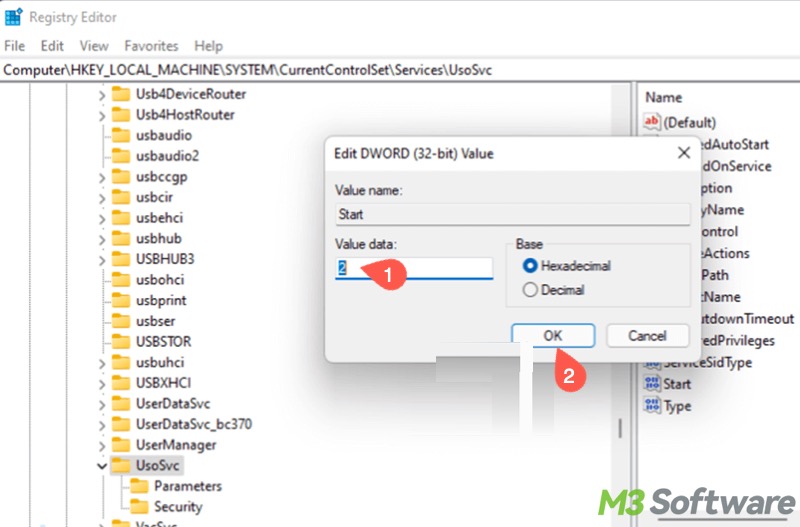The height and width of the screenshot is (527, 800).
Task: Click Cancel in the Edit DWORD dialog
Action: [x=647, y=336]
